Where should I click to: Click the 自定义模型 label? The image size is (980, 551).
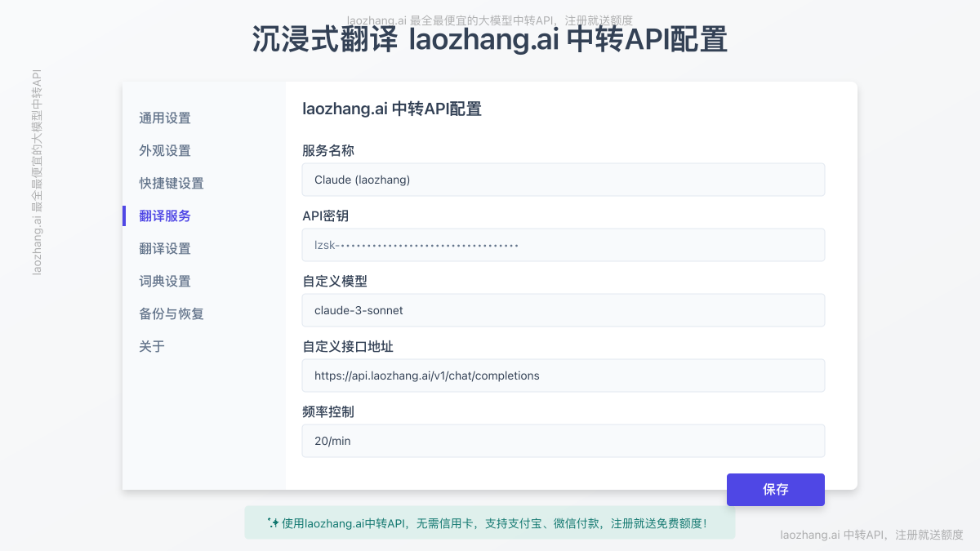[x=335, y=282]
